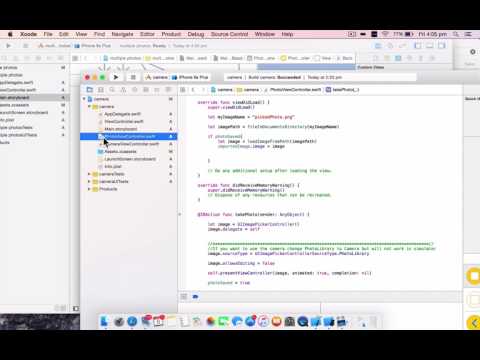The image size is (480, 360).
Task: Click the override func viewDidLoad line in editor
Action: point(233,102)
